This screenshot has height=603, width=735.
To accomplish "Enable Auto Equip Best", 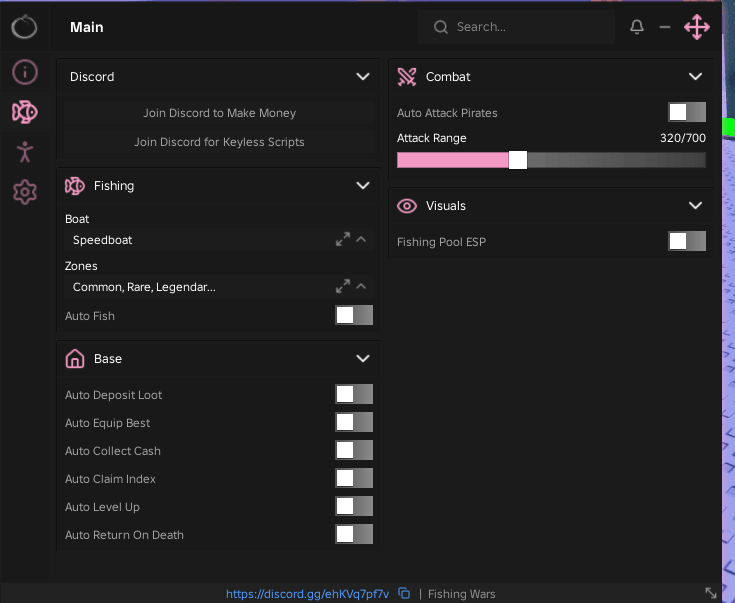I will click(354, 422).
